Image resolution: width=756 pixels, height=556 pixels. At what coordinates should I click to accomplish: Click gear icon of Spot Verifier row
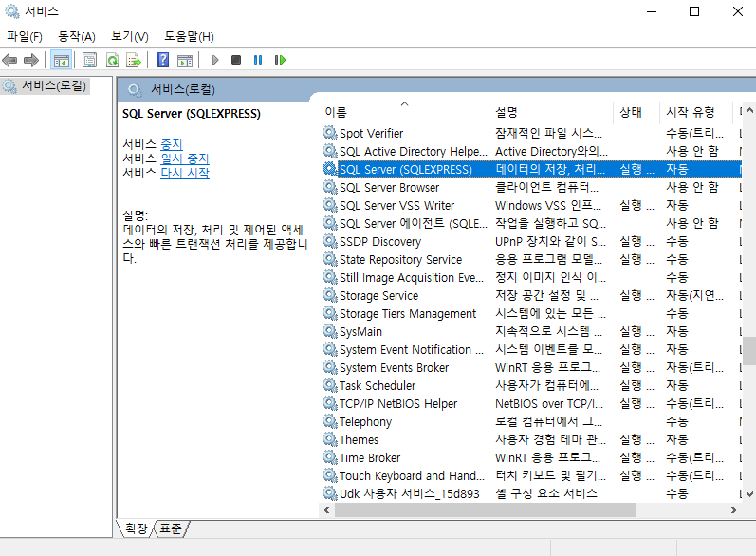[330, 133]
